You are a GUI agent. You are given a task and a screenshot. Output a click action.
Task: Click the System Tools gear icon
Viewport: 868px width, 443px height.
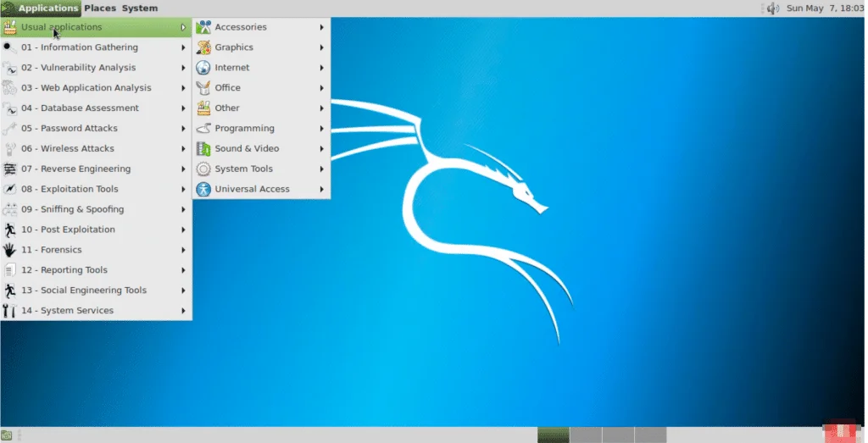pyautogui.click(x=203, y=169)
